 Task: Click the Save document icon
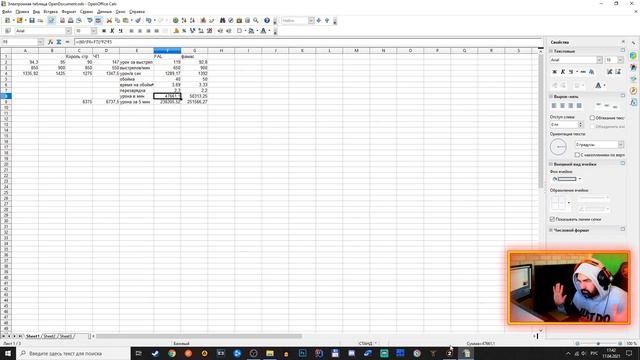pyautogui.click(x=32, y=20)
